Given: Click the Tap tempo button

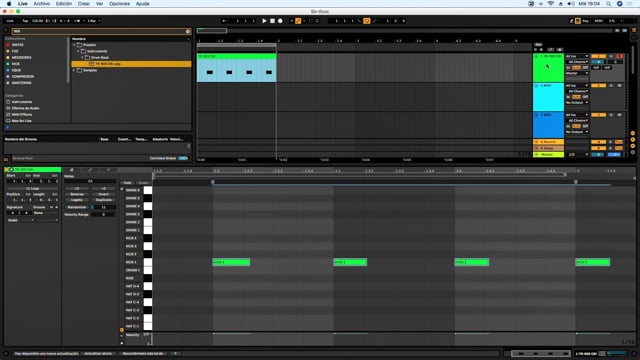Looking at the screenshot, I should pos(25,21).
